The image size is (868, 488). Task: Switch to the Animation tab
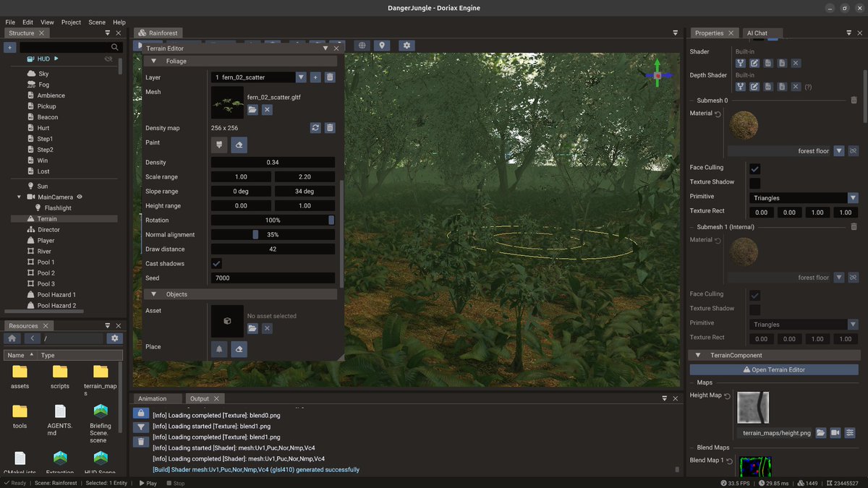[x=152, y=398]
